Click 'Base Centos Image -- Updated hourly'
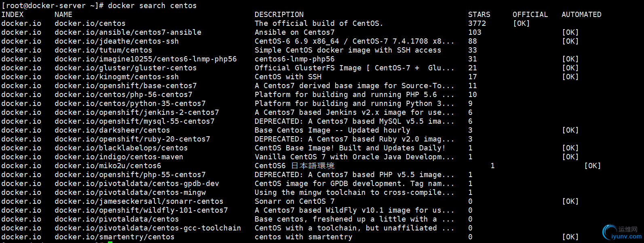Image resolution: width=644 pixels, height=243 pixels. [332, 130]
